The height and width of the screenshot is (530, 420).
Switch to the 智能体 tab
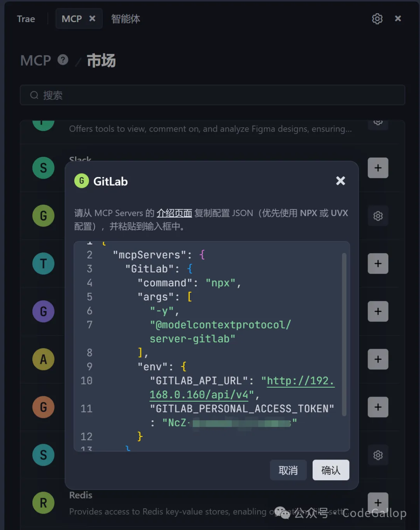pyautogui.click(x=125, y=19)
